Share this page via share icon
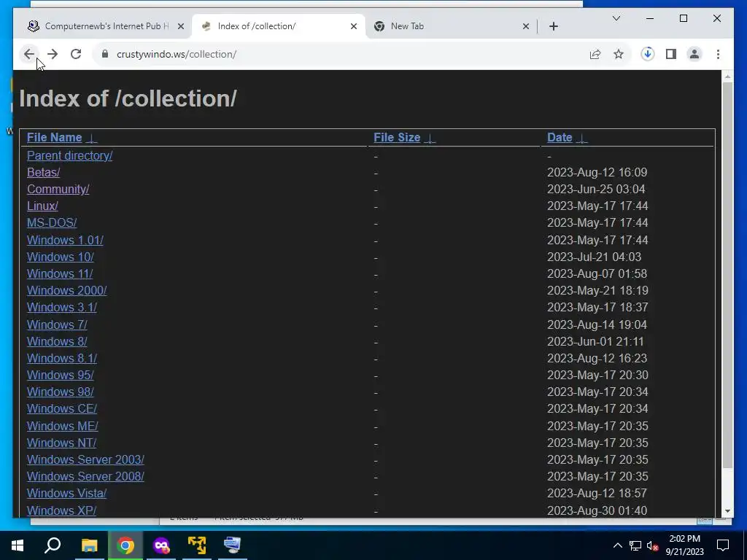 595,54
